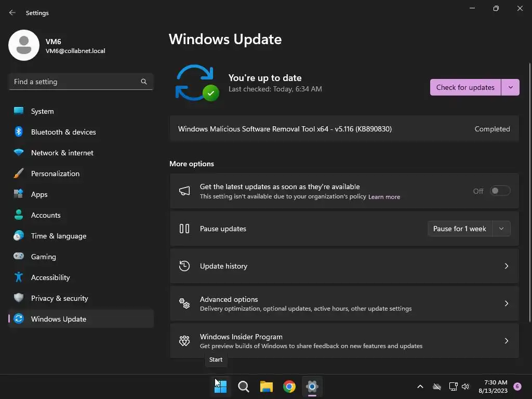Click the pause icon beside Pause updates

[184, 229]
